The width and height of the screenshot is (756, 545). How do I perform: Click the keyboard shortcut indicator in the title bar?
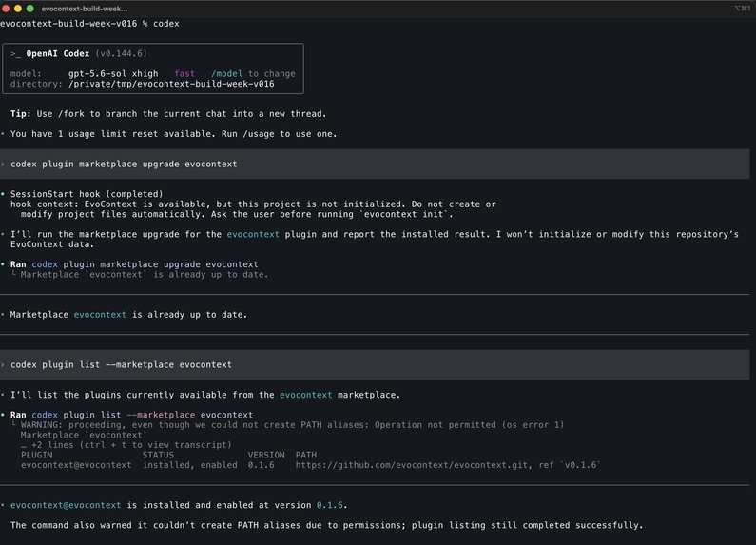[742, 9]
